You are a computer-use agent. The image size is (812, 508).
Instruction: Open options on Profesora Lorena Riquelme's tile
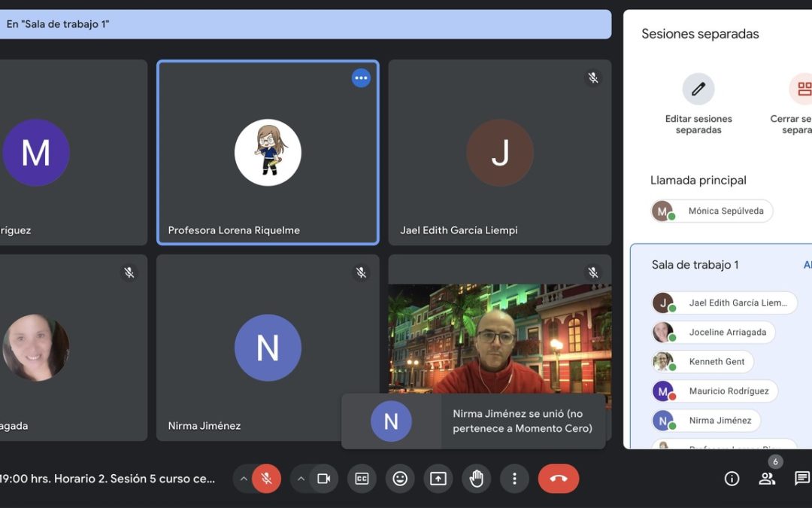point(361,78)
